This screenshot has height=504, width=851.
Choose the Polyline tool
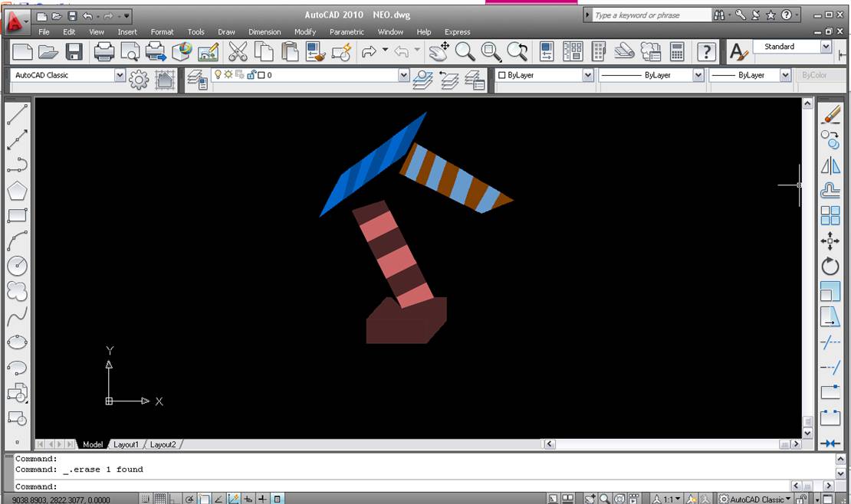click(17, 165)
